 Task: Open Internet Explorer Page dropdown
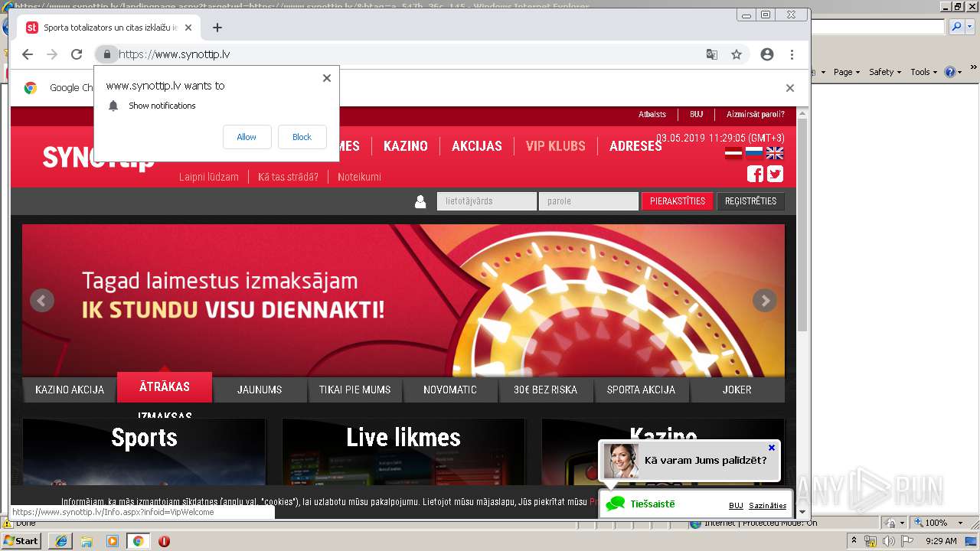846,72
